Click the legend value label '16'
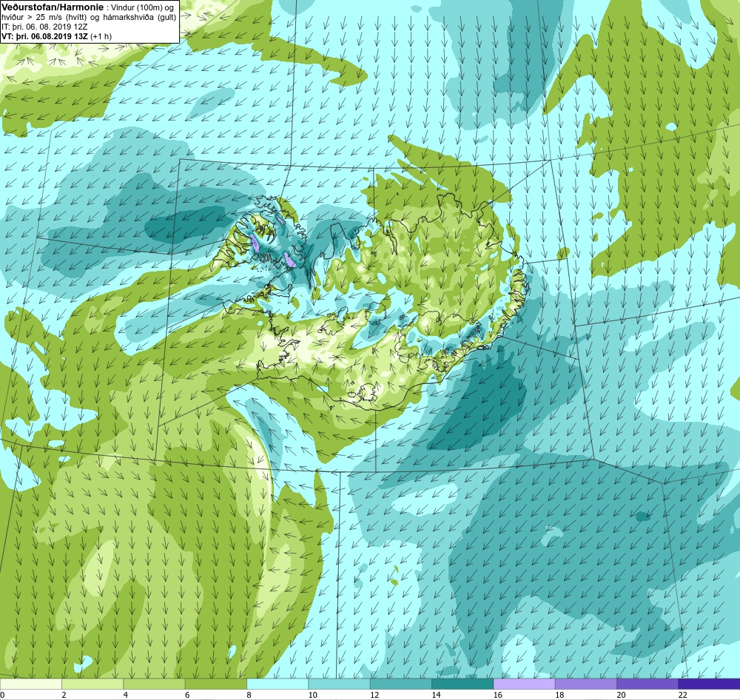Image resolution: width=740 pixels, height=700 pixels. [497, 695]
